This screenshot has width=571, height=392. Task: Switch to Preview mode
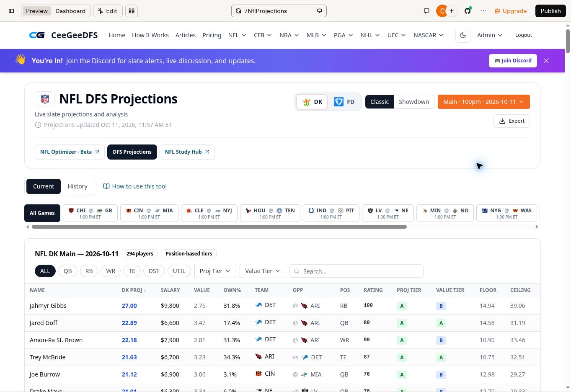[x=37, y=11]
